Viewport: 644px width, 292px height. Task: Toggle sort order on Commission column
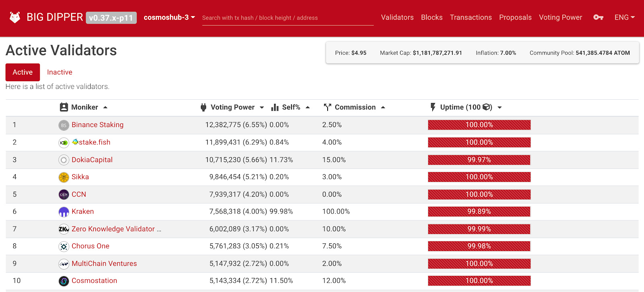pyautogui.click(x=383, y=107)
